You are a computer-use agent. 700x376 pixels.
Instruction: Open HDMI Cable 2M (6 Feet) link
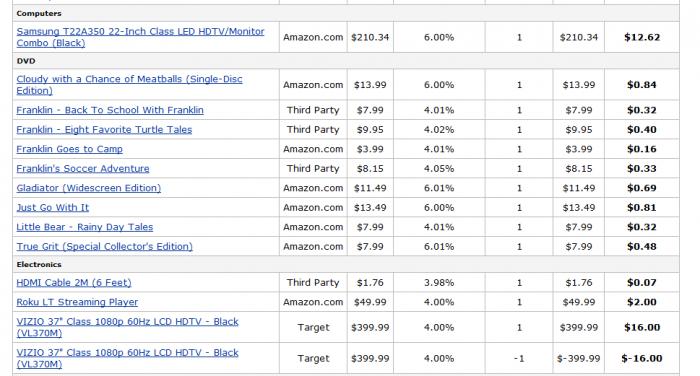tap(74, 283)
